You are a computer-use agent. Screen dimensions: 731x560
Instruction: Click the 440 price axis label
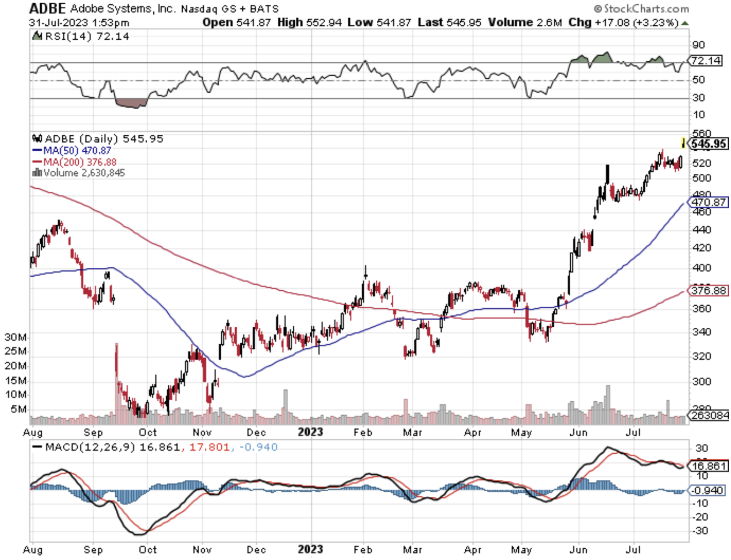point(702,229)
